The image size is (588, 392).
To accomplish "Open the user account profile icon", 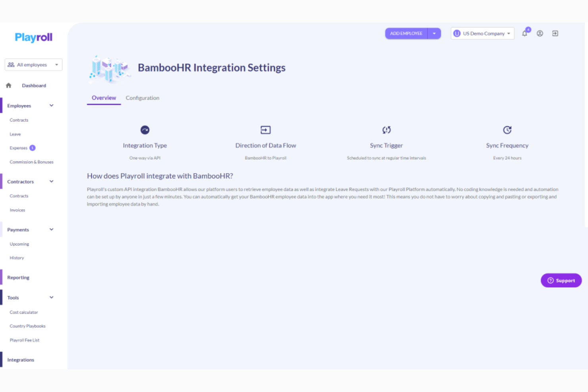I will click(540, 33).
